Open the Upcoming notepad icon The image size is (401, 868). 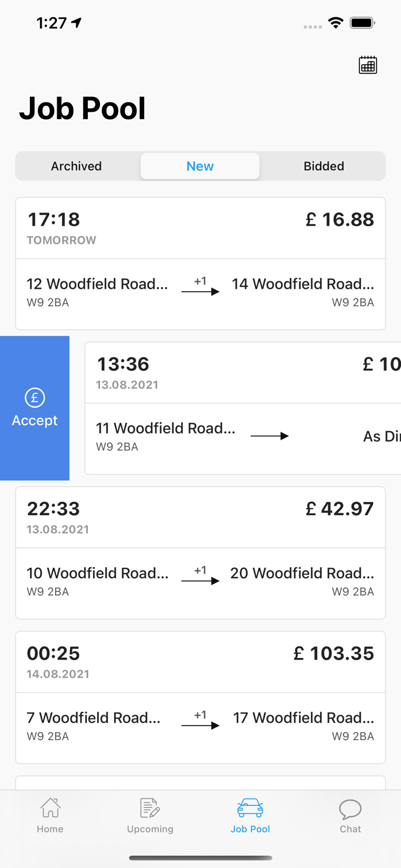click(150, 808)
